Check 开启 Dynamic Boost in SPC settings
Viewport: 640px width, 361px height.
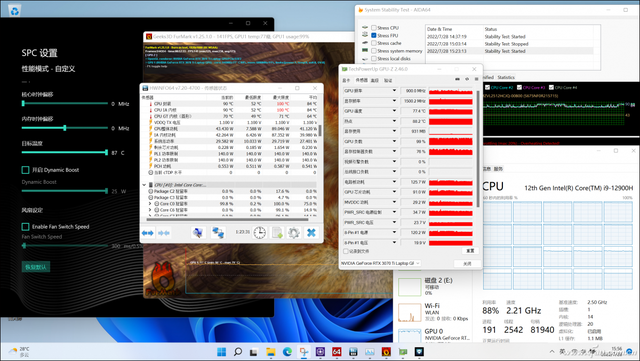(x=25, y=170)
